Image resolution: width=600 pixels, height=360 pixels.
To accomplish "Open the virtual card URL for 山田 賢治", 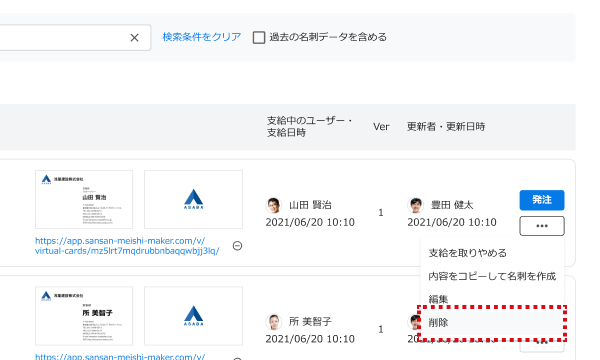I will 127,246.
